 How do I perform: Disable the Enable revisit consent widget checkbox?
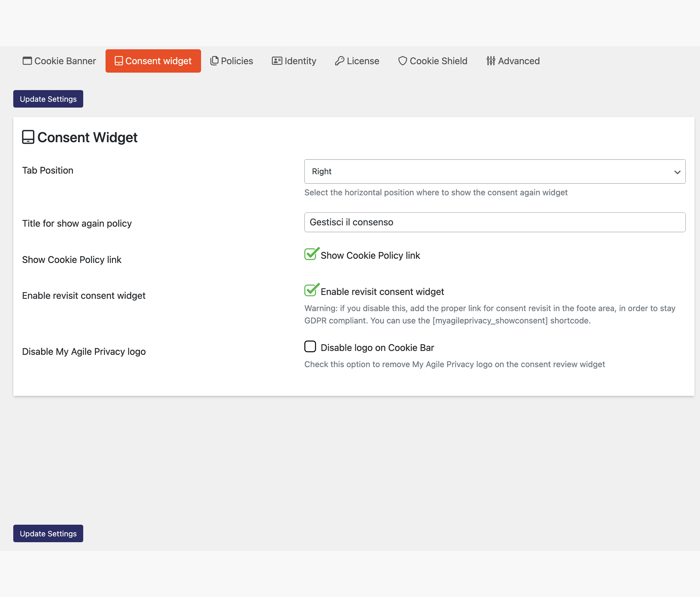click(311, 290)
